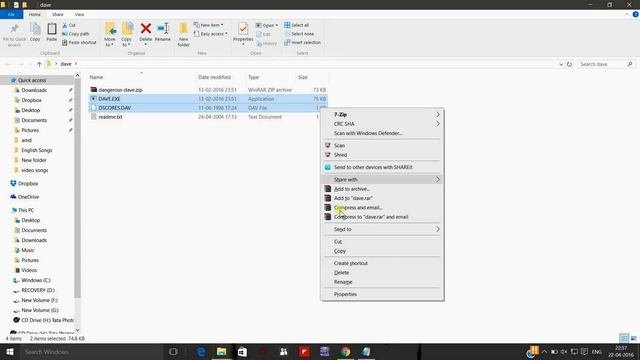640x360 pixels.
Task: Click the Search Windows taskbar box
Action: (x=91, y=352)
